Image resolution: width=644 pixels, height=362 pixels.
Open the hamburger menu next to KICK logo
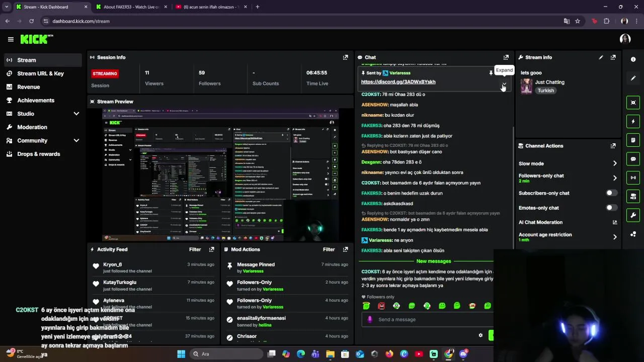(11, 39)
